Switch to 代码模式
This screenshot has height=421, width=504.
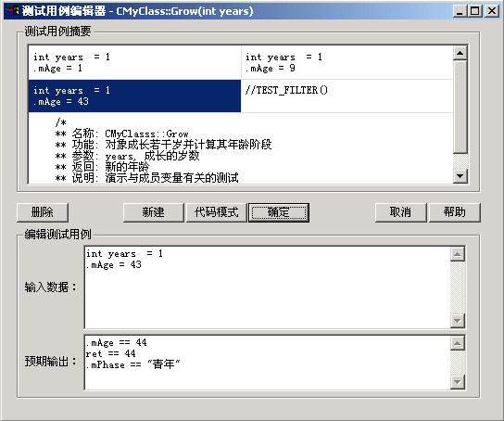point(216,212)
